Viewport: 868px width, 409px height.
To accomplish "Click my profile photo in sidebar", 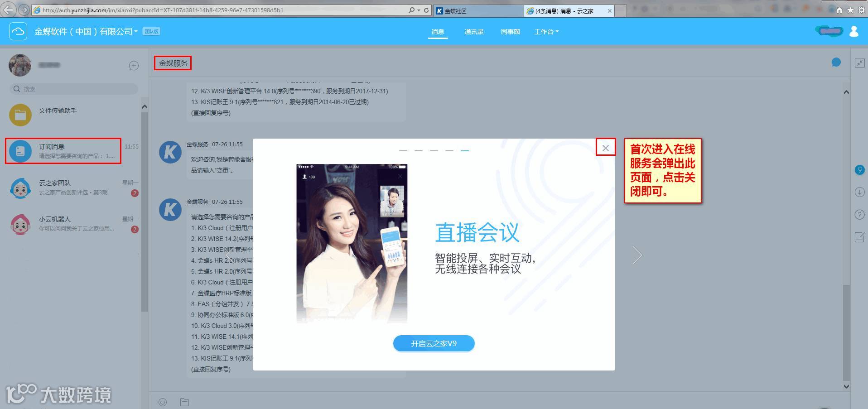I will 20,65.
